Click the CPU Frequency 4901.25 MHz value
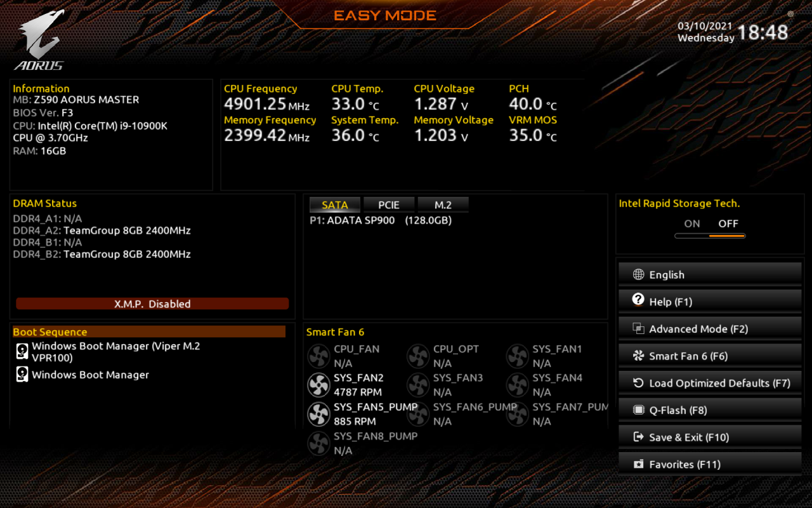 [266, 104]
